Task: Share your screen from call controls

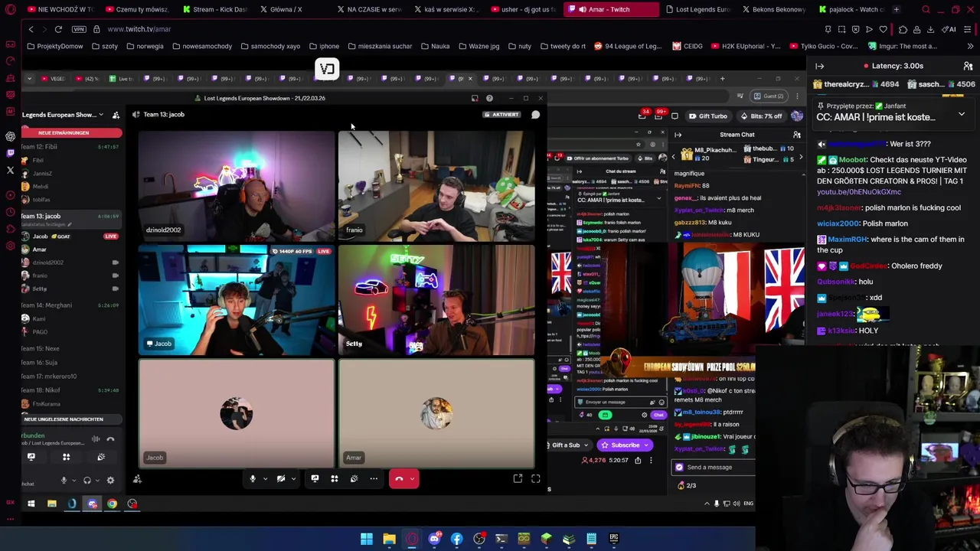Action: pyautogui.click(x=315, y=479)
